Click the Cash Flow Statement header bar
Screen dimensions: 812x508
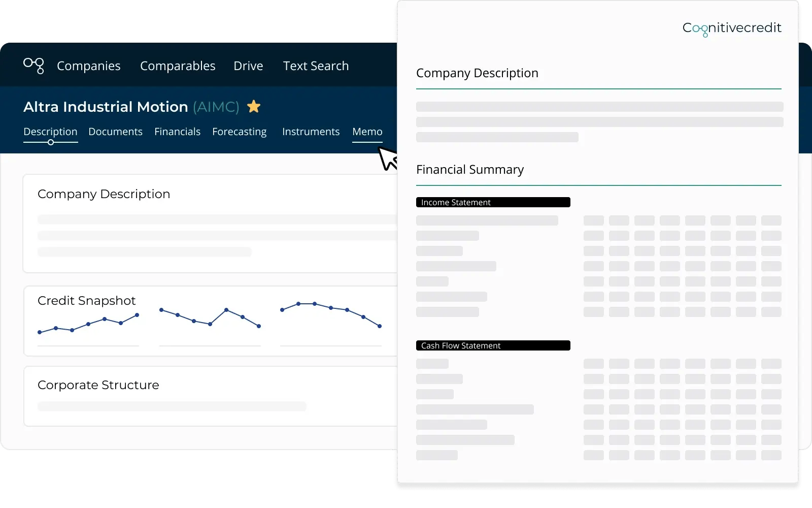click(x=493, y=345)
